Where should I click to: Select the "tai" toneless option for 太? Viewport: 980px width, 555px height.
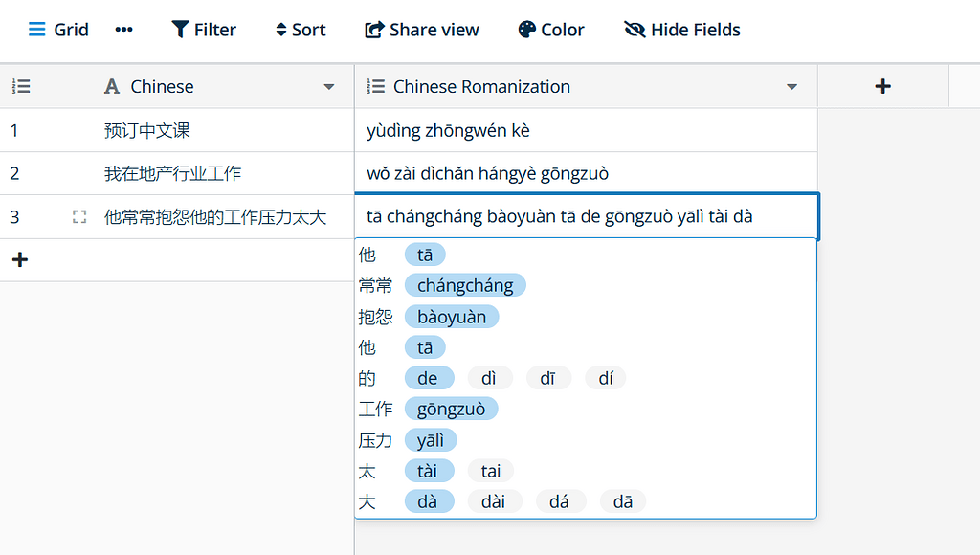tap(491, 470)
